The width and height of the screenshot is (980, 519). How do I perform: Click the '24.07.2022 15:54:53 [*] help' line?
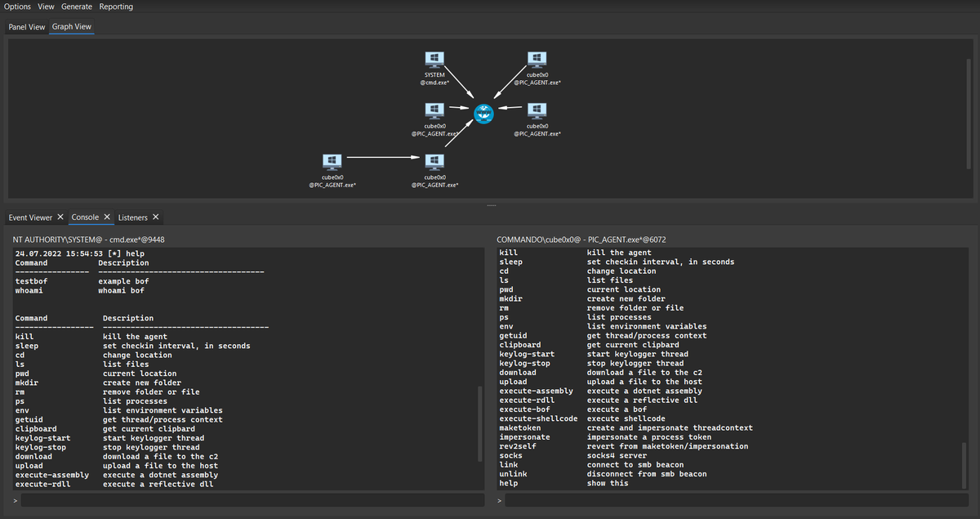pos(80,253)
